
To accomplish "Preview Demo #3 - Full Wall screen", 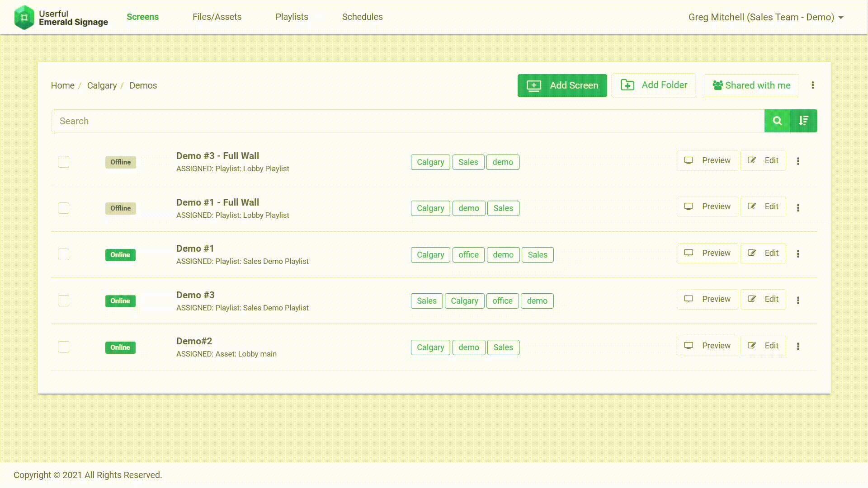I will [707, 160].
